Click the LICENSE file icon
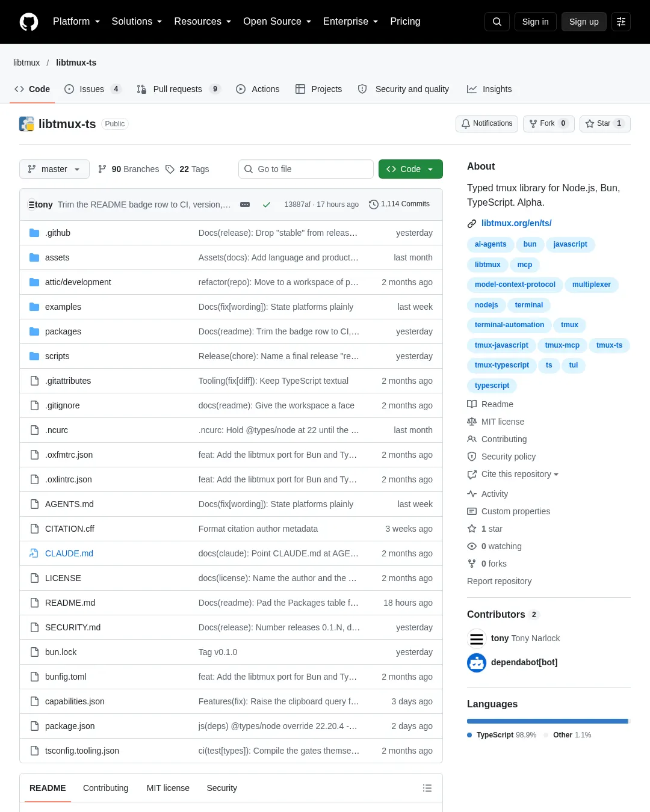Screen dimensions: 650x812 pyautogui.click(x=34, y=578)
